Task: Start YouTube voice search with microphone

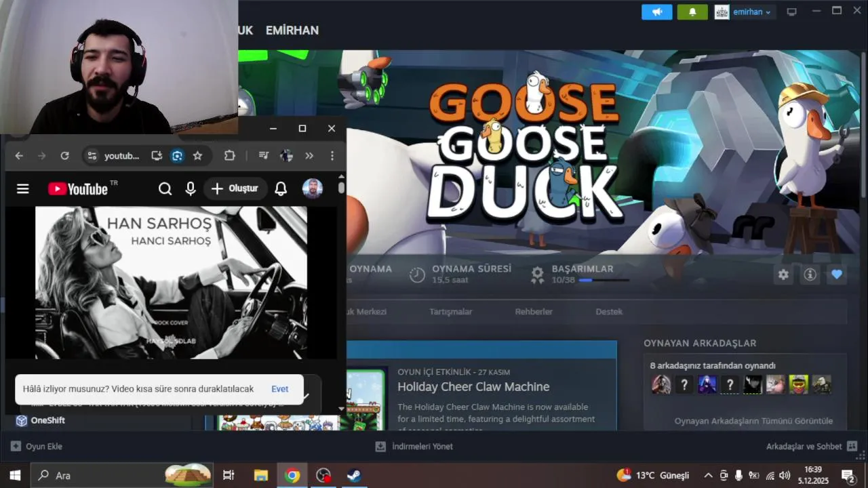Action: (191, 188)
